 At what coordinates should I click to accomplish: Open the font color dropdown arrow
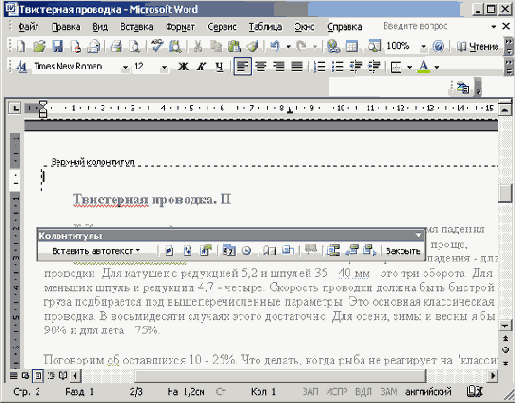pyautogui.click(x=437, y=67)
